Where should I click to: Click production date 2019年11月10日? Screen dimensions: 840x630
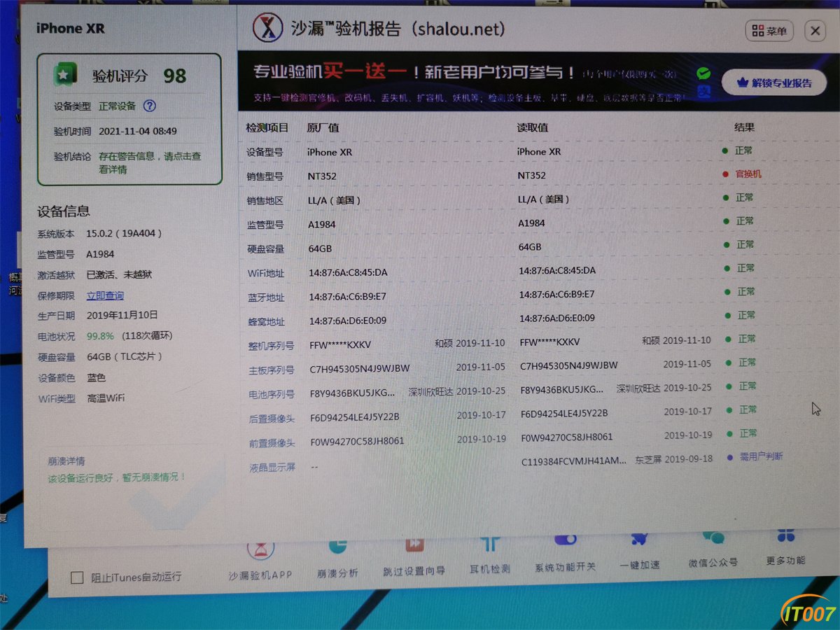point(122,315)
